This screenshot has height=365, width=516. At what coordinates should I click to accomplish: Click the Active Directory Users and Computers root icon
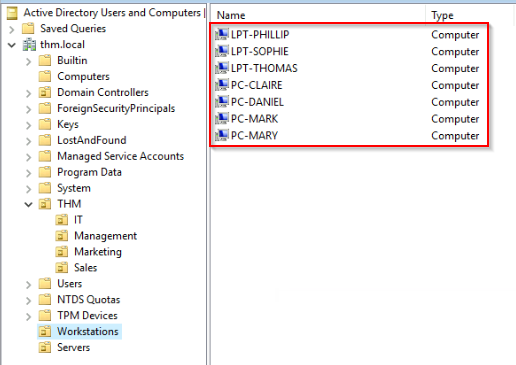tap(12, 13)
